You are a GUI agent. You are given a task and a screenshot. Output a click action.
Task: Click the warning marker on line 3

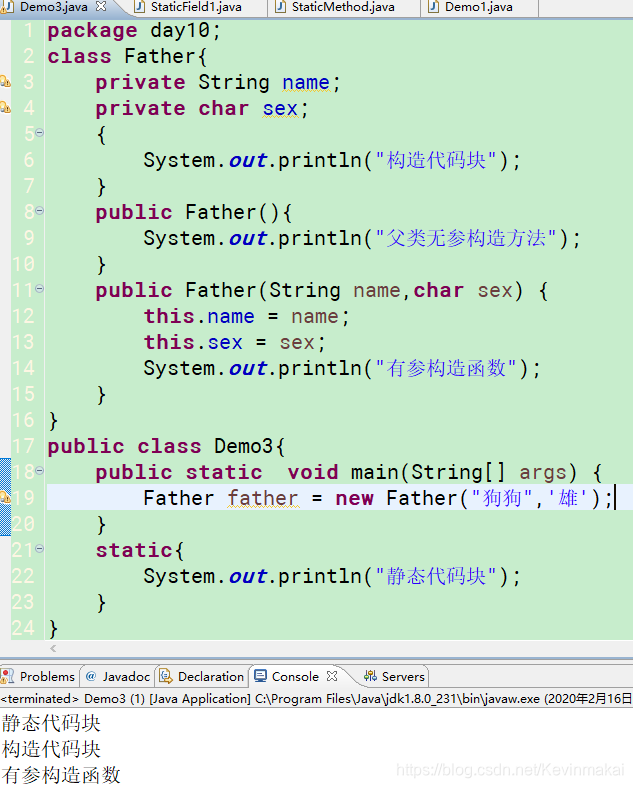point(5,81)
